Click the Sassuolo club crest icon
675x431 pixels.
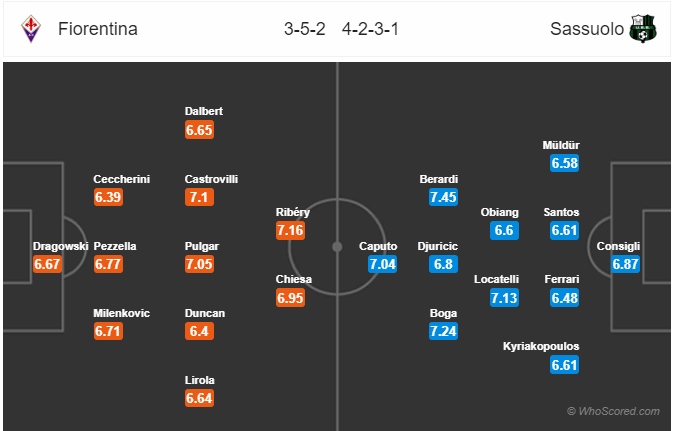[643, 29]
